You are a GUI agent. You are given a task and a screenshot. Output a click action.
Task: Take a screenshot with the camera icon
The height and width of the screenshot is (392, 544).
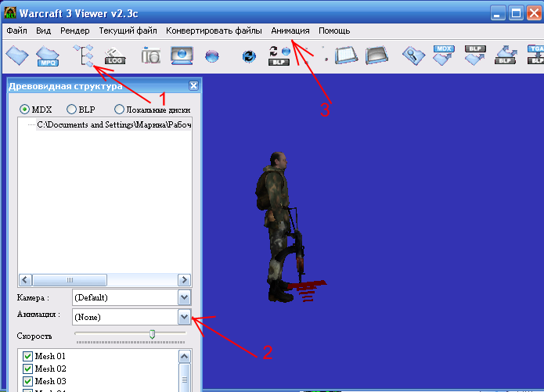[151, 55]
